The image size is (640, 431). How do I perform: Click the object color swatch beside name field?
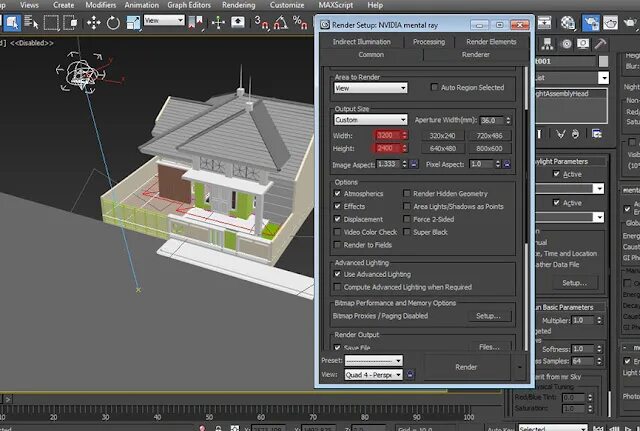(603, 61)
